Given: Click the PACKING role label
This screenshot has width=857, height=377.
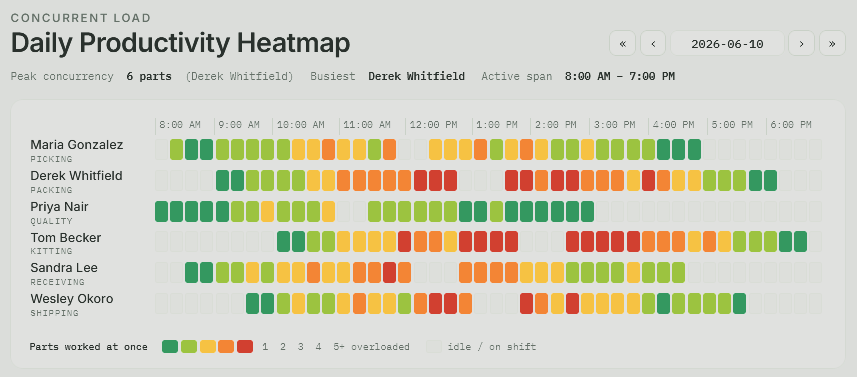Looking at the screenshot, I should pyautogui.click(x=51, y=190).
